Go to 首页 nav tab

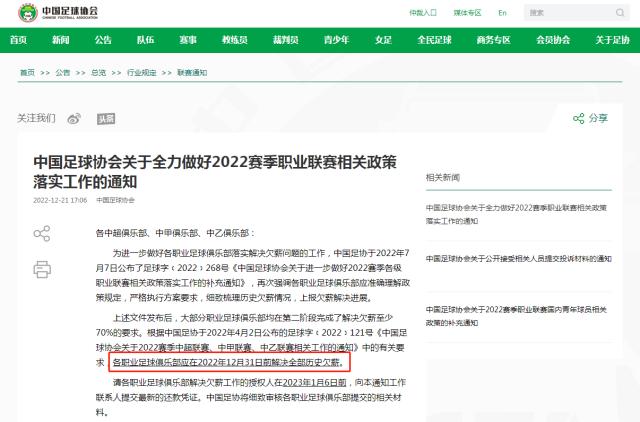click(18, 40)
